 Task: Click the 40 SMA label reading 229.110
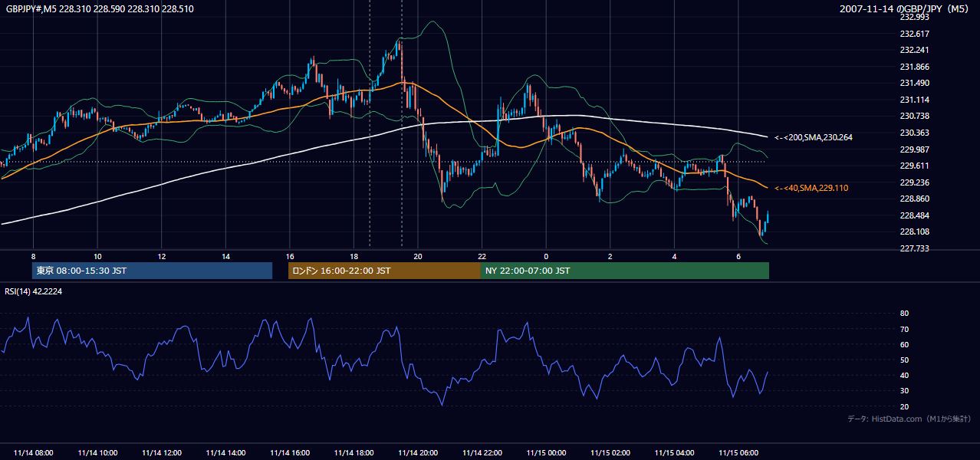coord(811,188)
